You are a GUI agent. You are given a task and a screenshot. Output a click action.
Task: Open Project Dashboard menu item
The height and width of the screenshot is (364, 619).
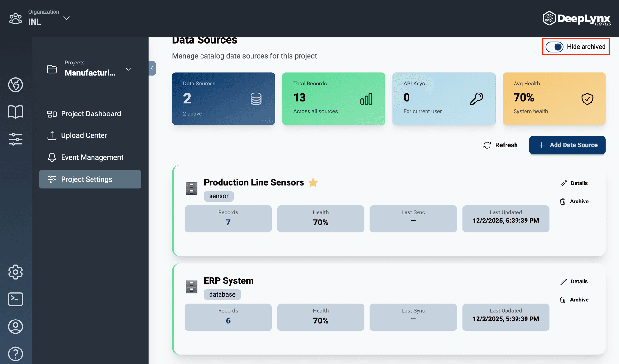[x=90, y=114]
